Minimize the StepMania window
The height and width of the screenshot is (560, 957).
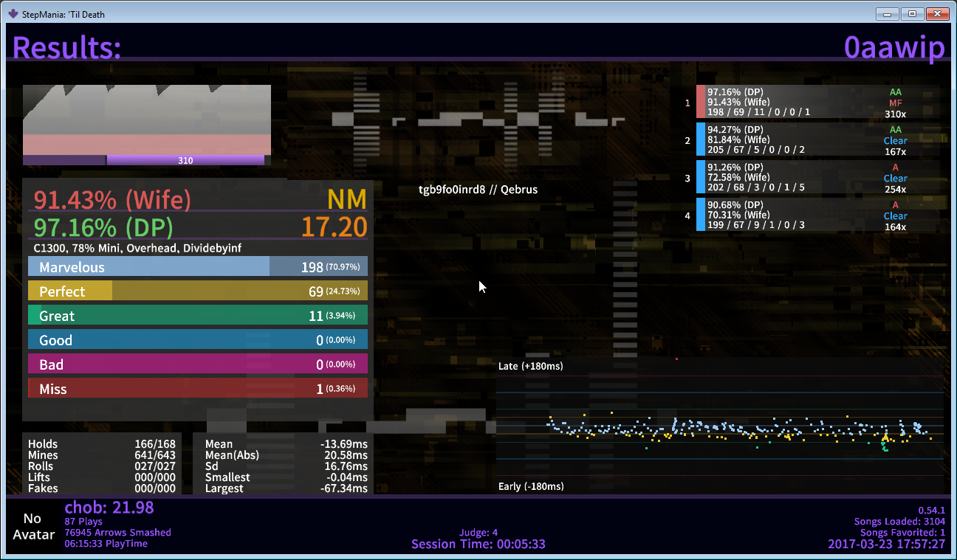pyautogui.click(x=887, y=13)
